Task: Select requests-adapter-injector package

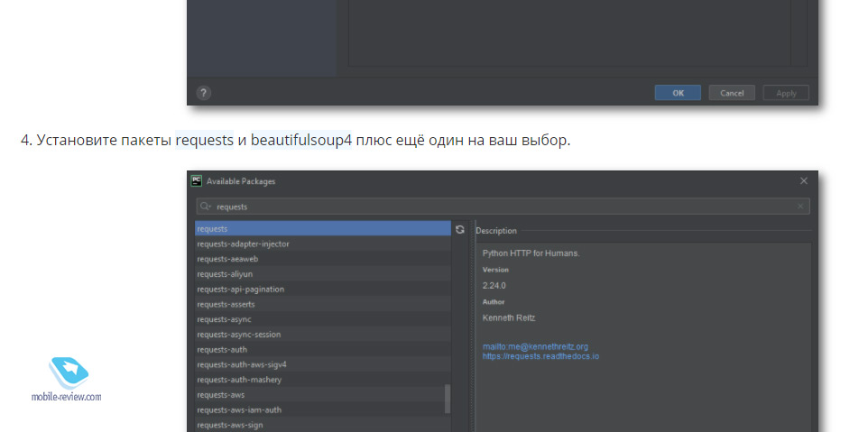Action: 323,244
